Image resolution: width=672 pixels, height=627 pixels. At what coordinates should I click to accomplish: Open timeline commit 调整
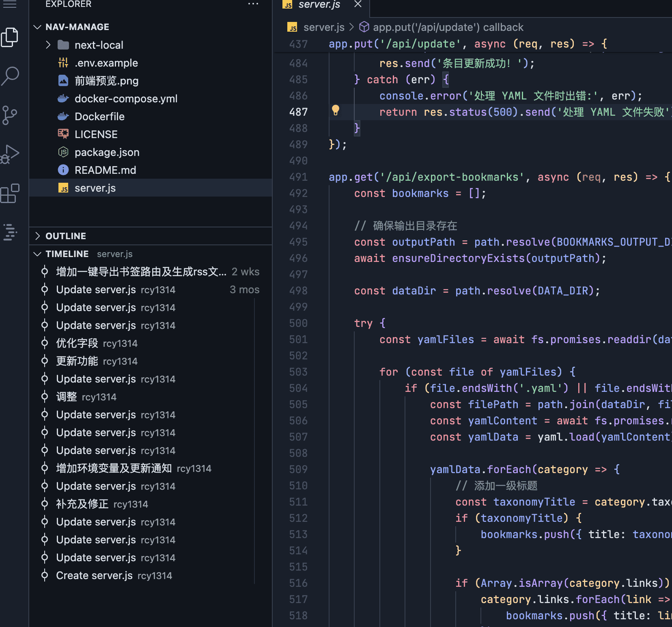[151, 396]
